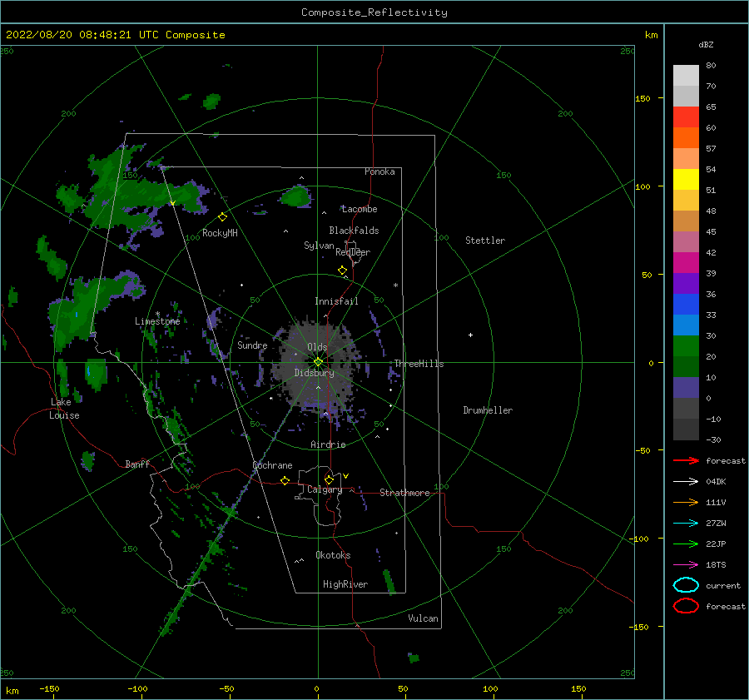
Task: Click the yellow diamond marker inside Calgary outline
Action: tap(329, 479)
